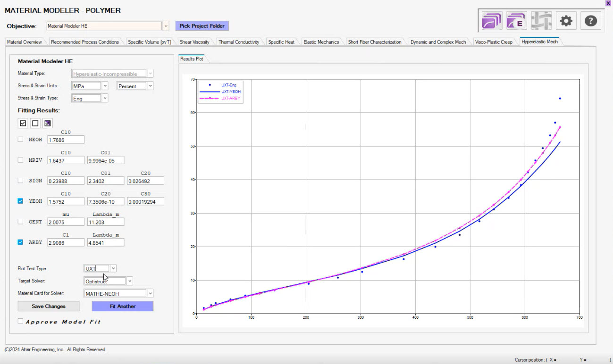Viewport: 613px width, 364px height.
Task: Open help via question mark icon
Action: (590, 21)
